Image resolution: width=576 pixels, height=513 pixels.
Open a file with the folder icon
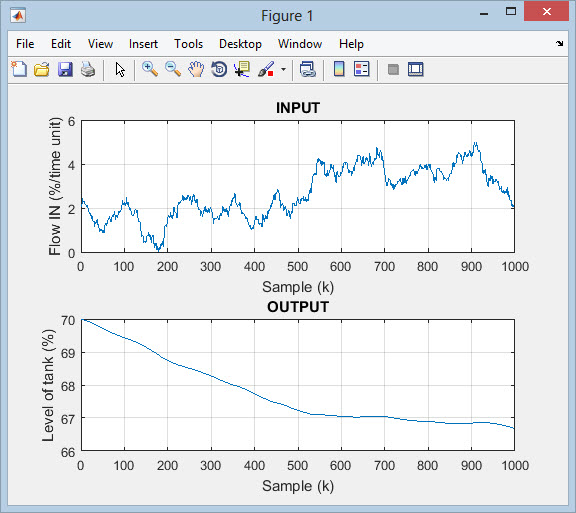point(42,69)
